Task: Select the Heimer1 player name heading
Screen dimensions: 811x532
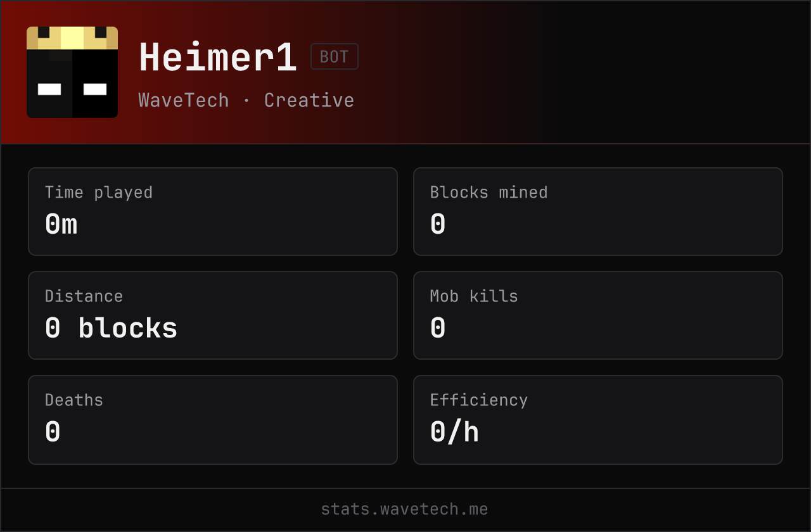Action: point(218,58)
